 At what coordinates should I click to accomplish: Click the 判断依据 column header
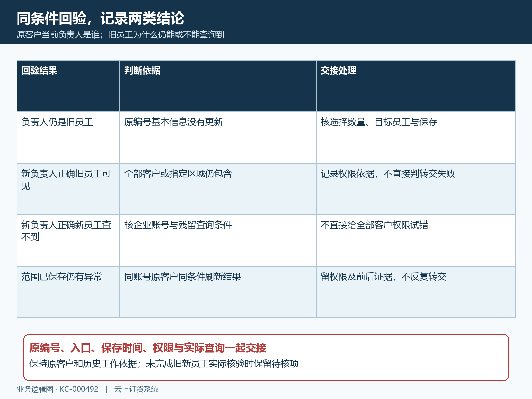coord(218,86)
